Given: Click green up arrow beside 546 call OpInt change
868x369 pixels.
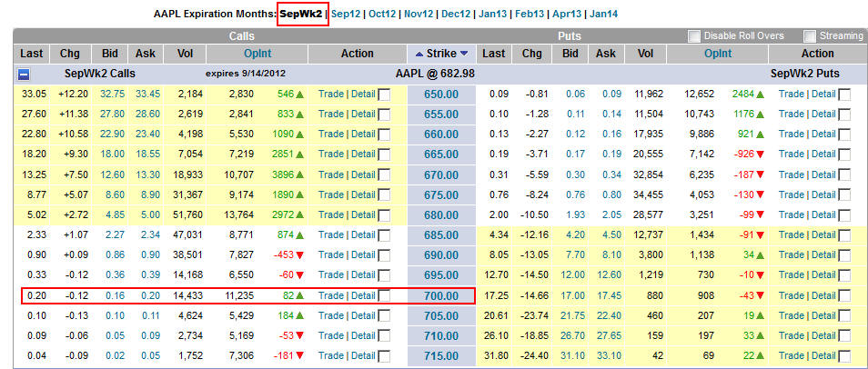Looking at the screenshot, I should 300,95.
